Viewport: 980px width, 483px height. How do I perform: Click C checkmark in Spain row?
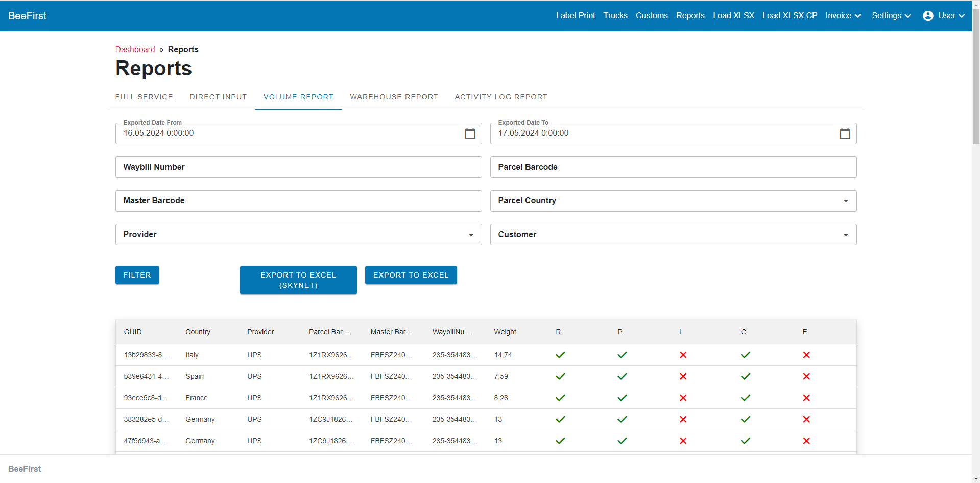pos(746,376)
